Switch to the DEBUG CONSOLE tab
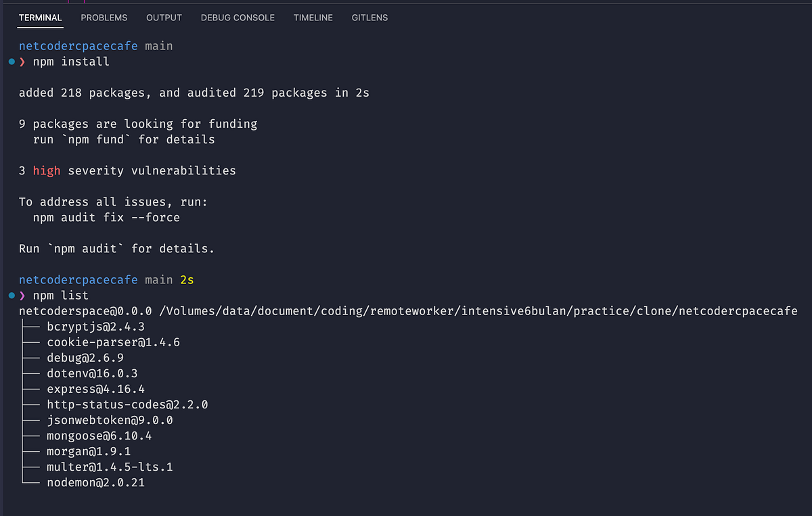812x516 pixels. pyautogui.click(x=238, y=18)
